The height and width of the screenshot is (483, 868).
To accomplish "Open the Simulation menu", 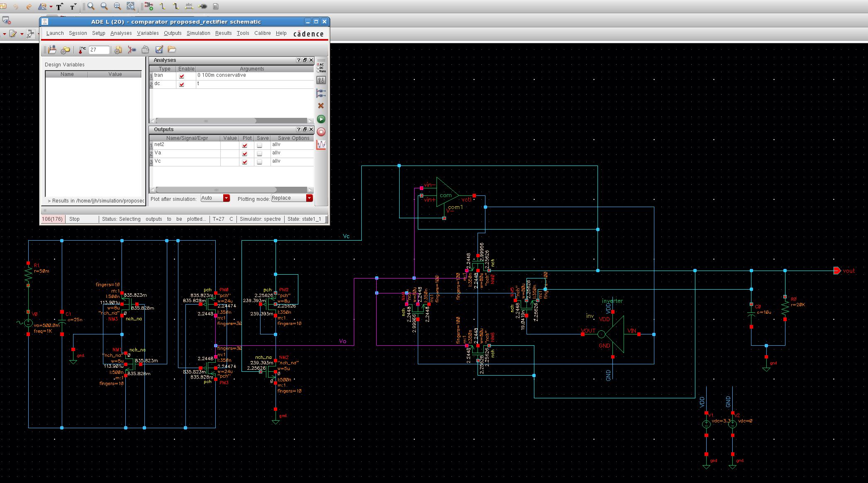I will (x=198, y=33).
